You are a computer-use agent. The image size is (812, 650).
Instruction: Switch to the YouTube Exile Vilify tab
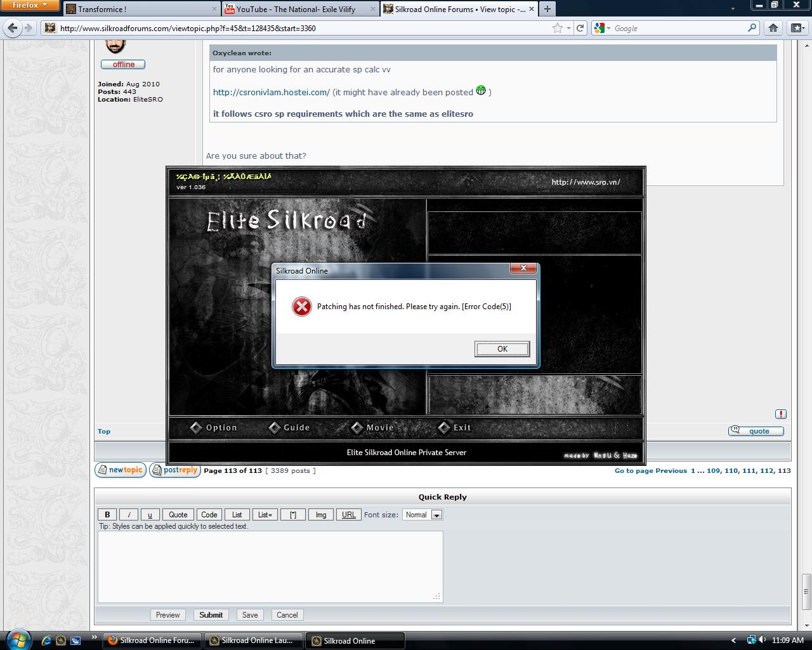(295, 9)
